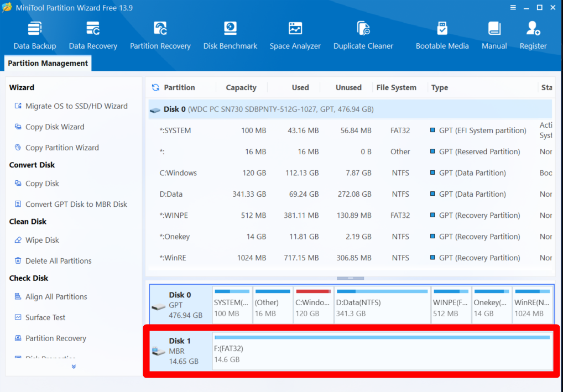Open the Space Analyzer tool

click(295, 35)
